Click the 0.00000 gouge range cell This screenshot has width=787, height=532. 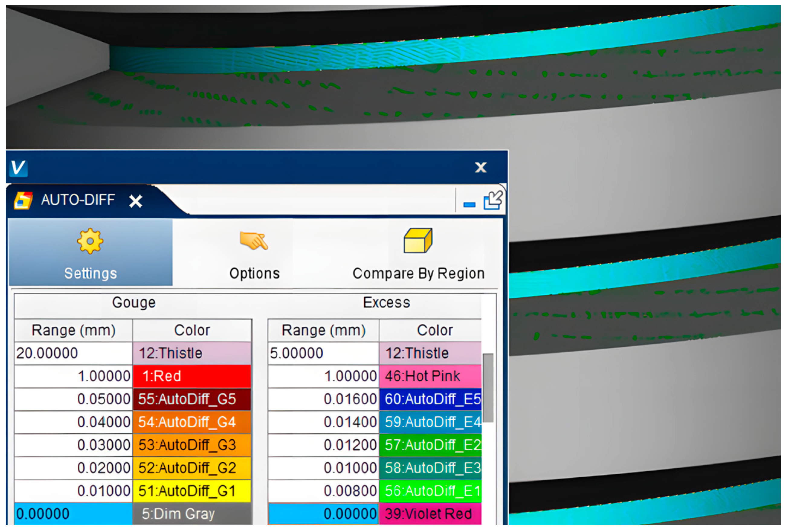click(x=73, y=514)
